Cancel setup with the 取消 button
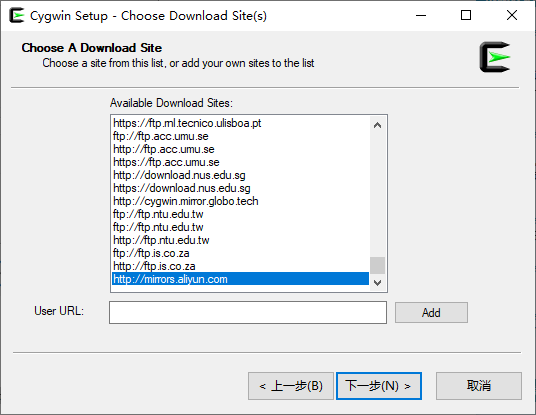This screenshot has height=415, width=536. click(479, 386)
